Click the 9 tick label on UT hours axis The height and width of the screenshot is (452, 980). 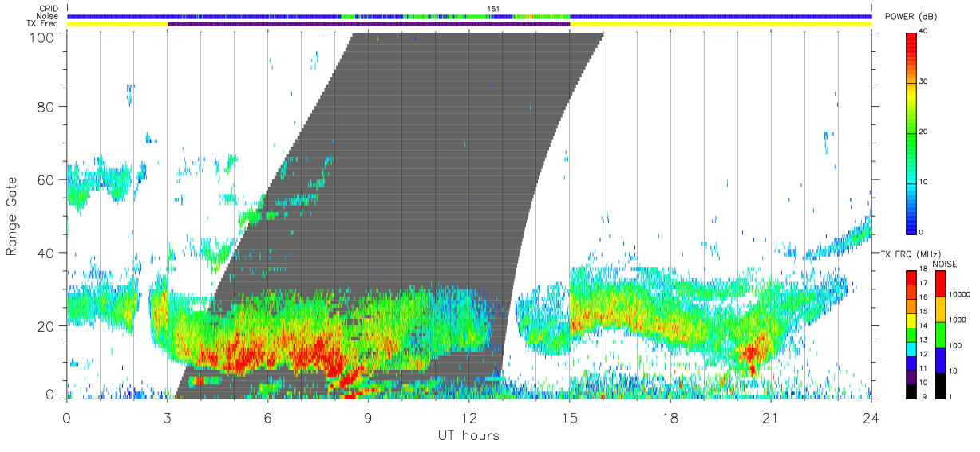pyautogui.click(x=368, y=416)
